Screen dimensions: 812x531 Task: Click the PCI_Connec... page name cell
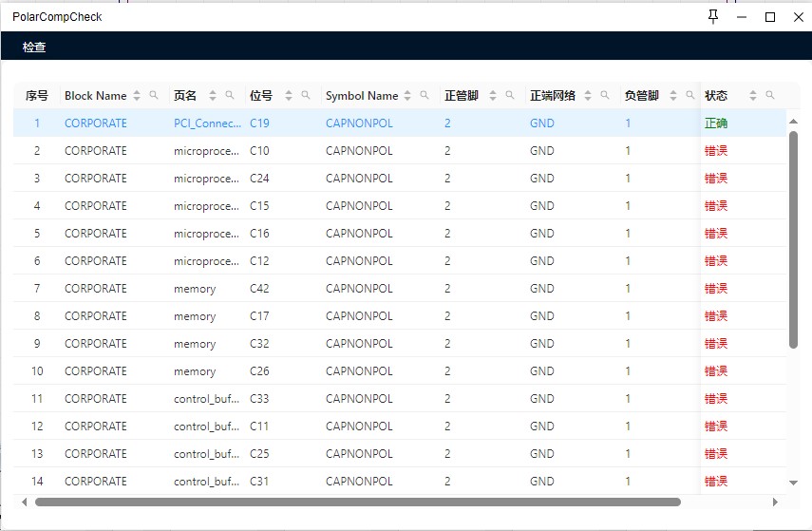point(207,123)
